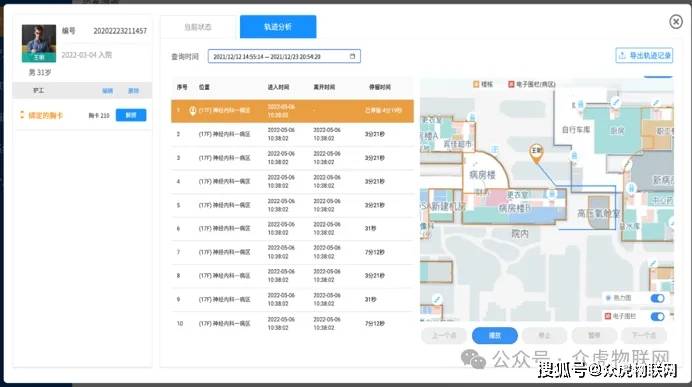Viewport: 692px width, 387px height.
Task: Click the orange 楼栋 legend swatch
Action: pos(476,84)
